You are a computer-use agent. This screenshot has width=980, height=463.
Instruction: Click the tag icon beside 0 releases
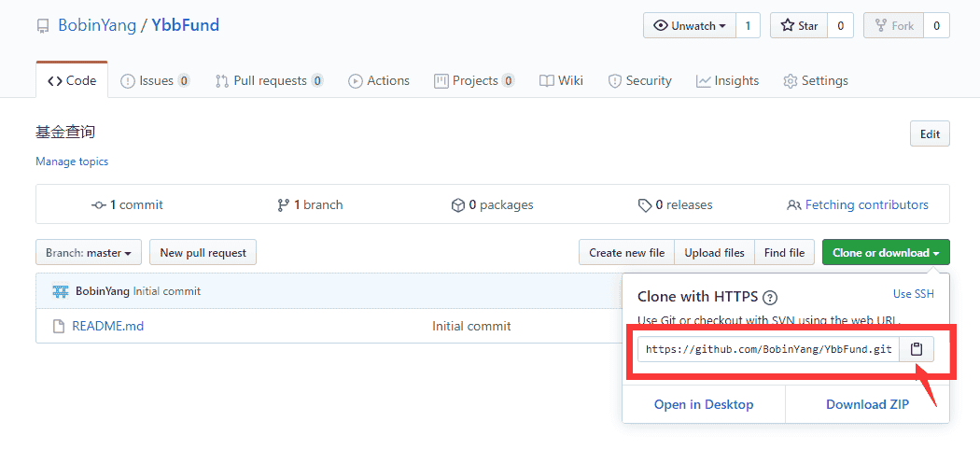pyautogui.click(x=644, y=205)
